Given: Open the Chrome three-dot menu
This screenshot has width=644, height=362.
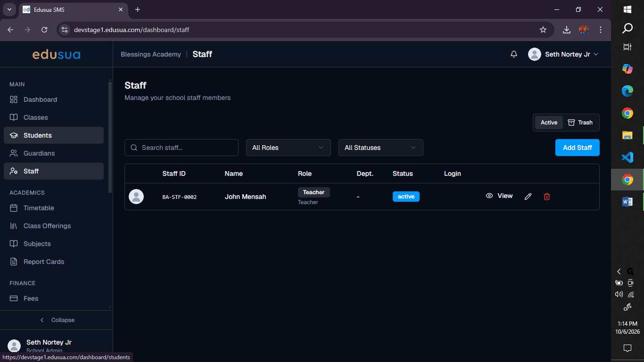Looking at the screenshot, I should (601, 30).
